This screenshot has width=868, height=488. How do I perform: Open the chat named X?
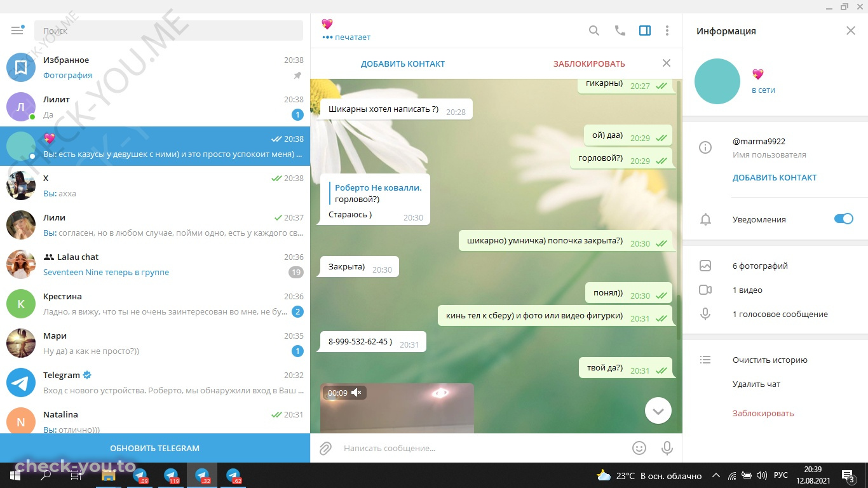pyautogui.click(x=155, y=186)
